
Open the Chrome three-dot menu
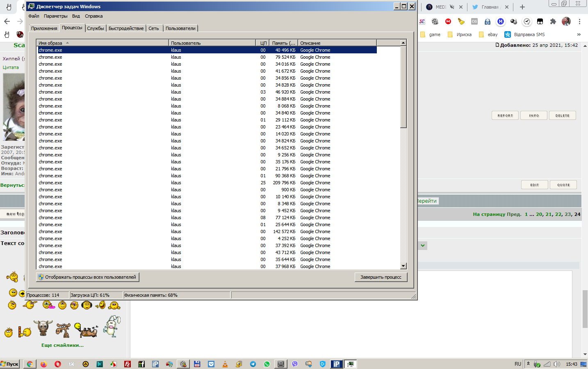pos(579,21)
